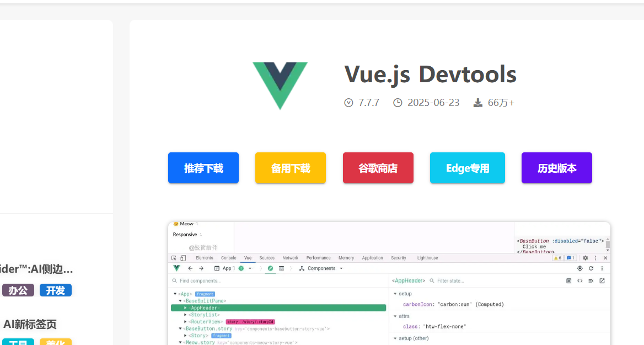Click the clock icon beside the date

(x=398, y=103)
